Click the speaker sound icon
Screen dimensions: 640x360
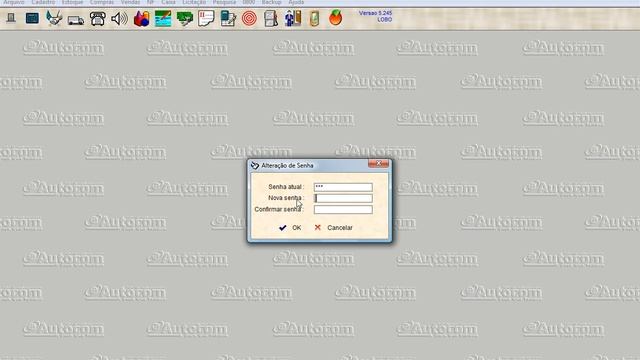coord(119,18)
